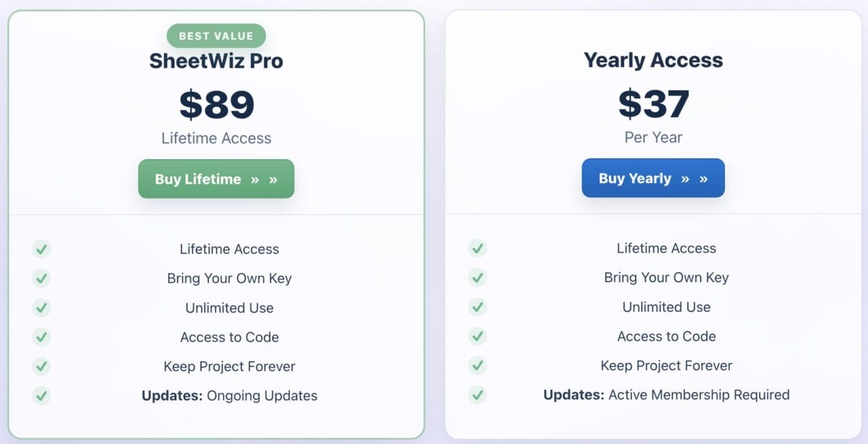
Task: Click the Per Year label under $37
Action: tap(653, 137)
